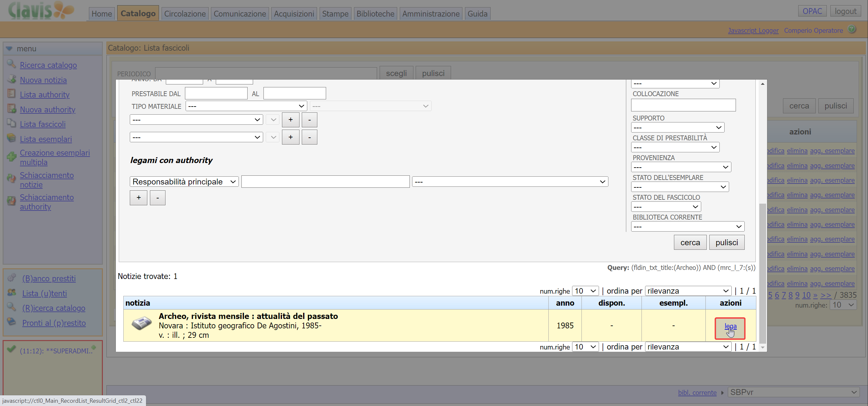Click the green plus Creazione esemplari icon
The image size is (868, 406).
[11, 157]
